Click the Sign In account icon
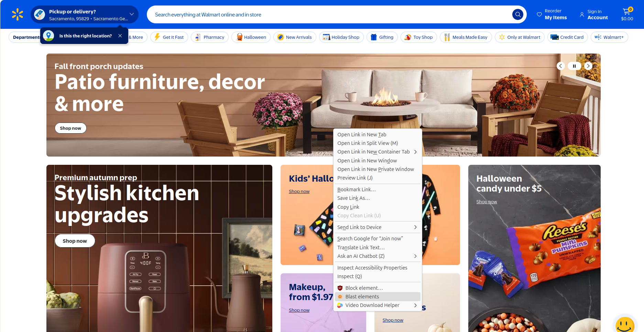This screenshot has height=332, width=644. (x=582, y=14)
